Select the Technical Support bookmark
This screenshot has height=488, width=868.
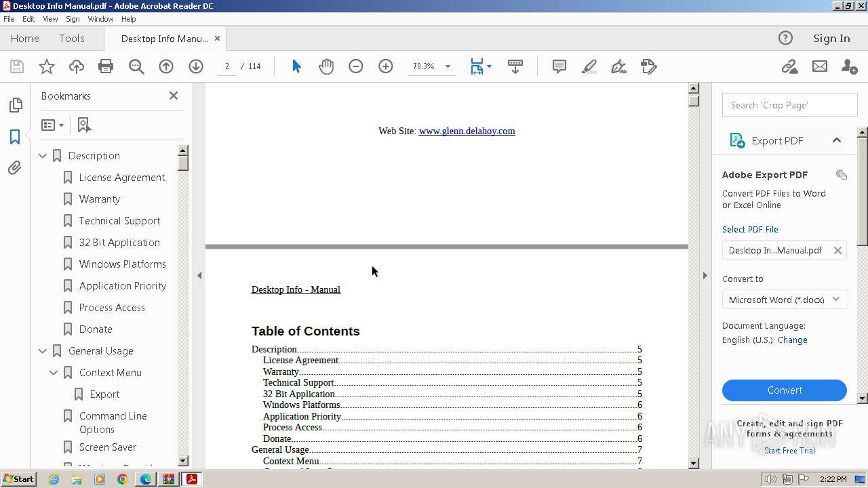[119, 221]
